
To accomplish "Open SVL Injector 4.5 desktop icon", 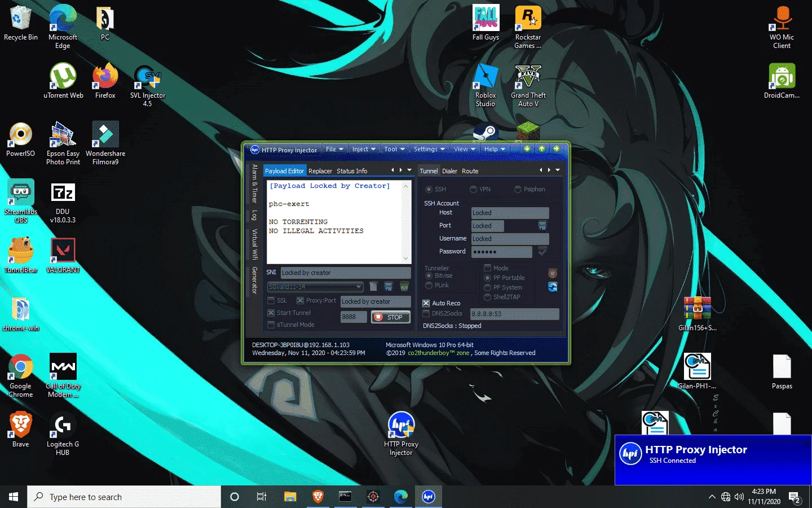I will (x=147, y=85).
